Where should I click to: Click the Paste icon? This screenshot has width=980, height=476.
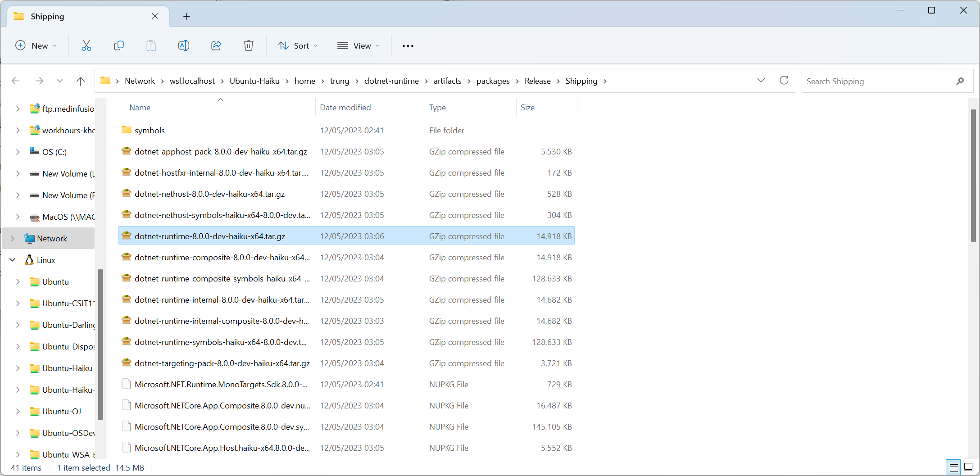[x=151, y=45]
